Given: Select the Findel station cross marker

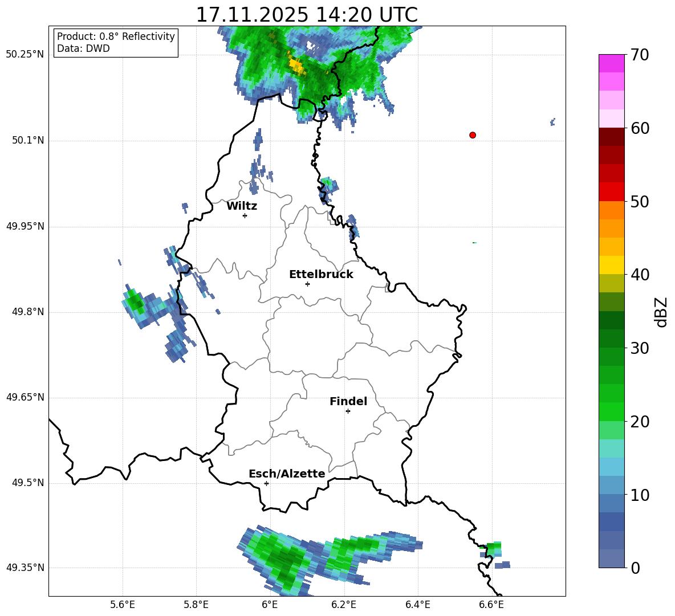Looking at the screenshot, I should tap(348, 411).
